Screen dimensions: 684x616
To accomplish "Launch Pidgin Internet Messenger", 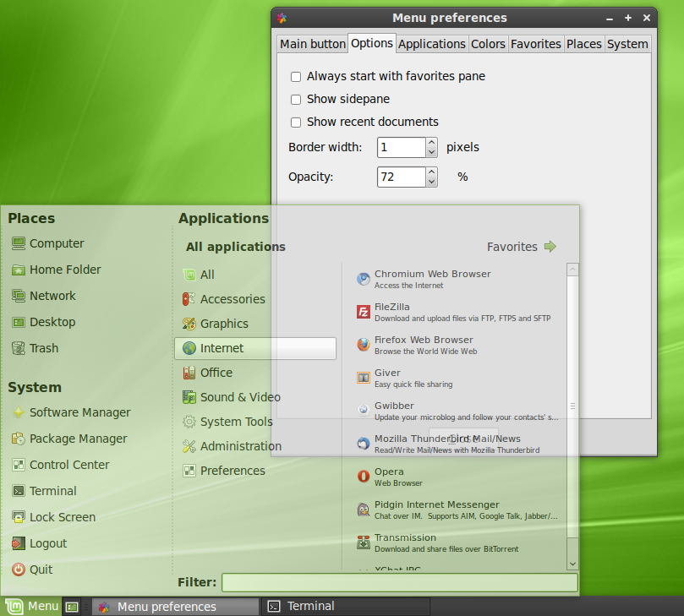I will pos(457,510).
